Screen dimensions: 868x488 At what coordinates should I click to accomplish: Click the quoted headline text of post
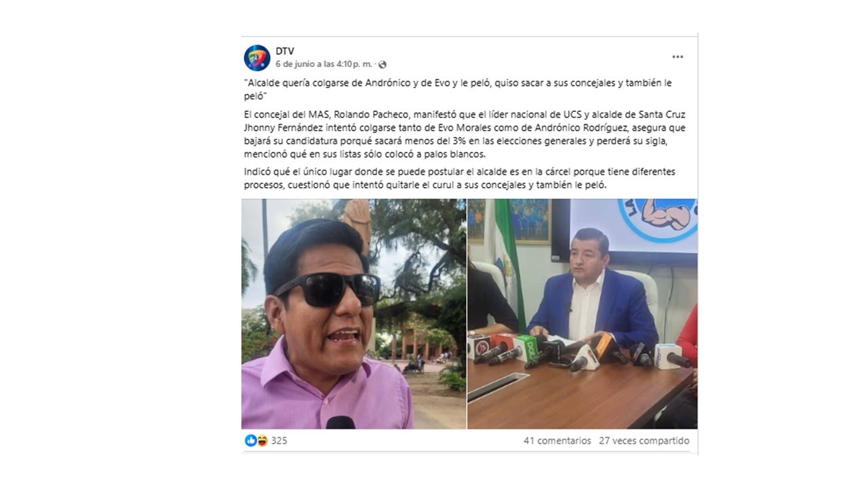click(458, 89)
